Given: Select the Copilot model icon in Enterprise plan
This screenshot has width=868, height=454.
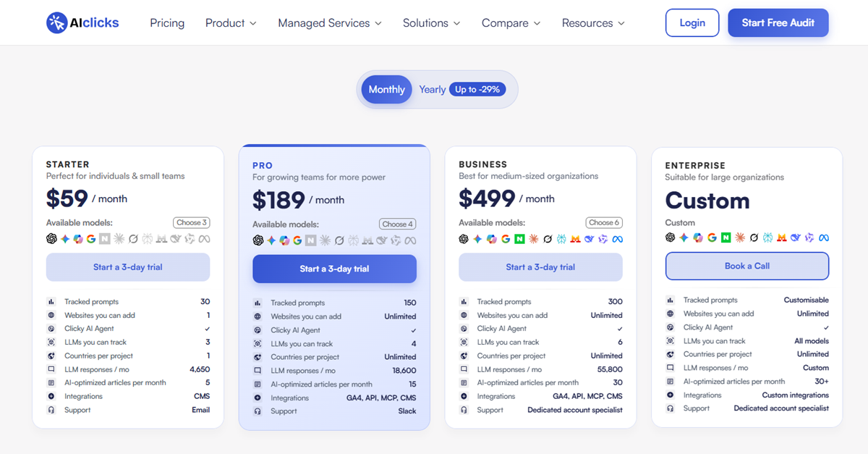Looking at the screenshot, I should pyautogui.click(x=697, y=237).
